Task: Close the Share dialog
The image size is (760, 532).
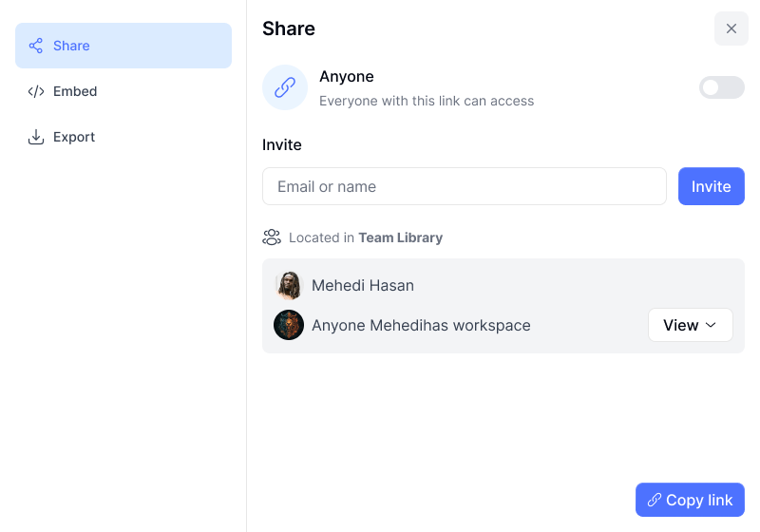Action: tap(731, 28)
